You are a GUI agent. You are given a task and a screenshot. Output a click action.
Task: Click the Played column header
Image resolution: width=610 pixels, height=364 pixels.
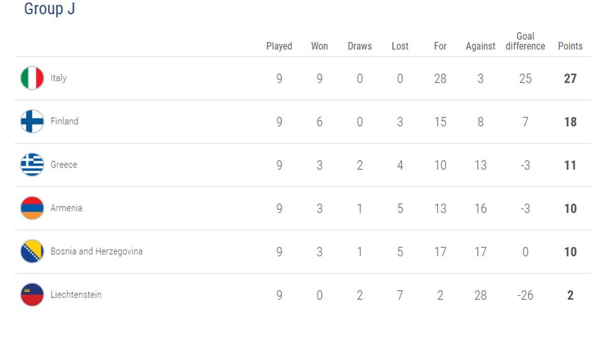point(279,46)
